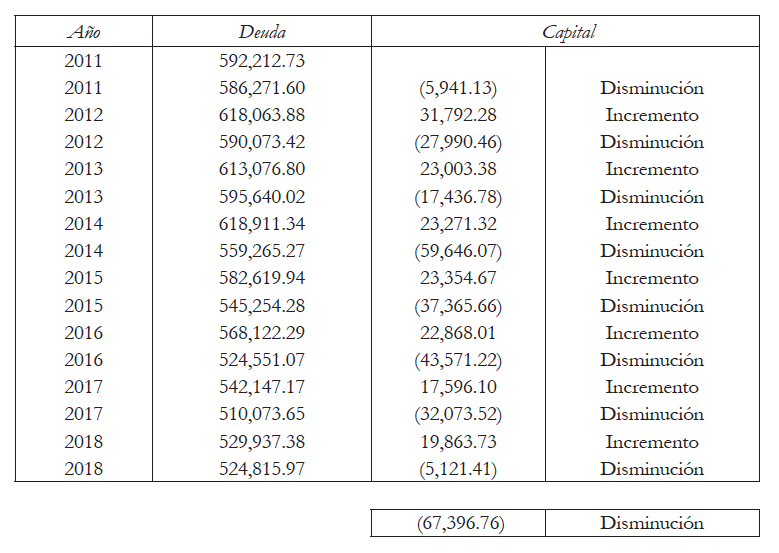Select the Capital column header
Viewport: 779px width, 553px height.
568,32
